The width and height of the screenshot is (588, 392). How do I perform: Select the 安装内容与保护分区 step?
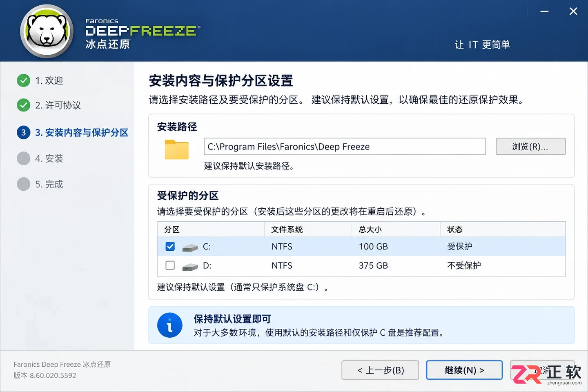click(82, 132)
